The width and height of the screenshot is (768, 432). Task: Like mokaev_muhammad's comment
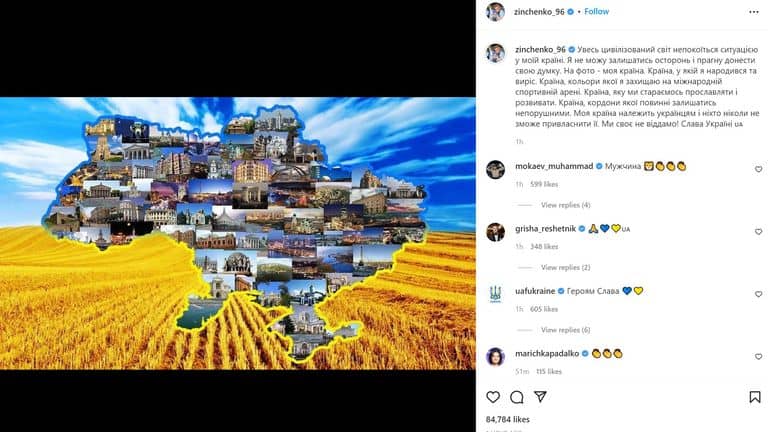pyautogui.click(x=758, y=169)
